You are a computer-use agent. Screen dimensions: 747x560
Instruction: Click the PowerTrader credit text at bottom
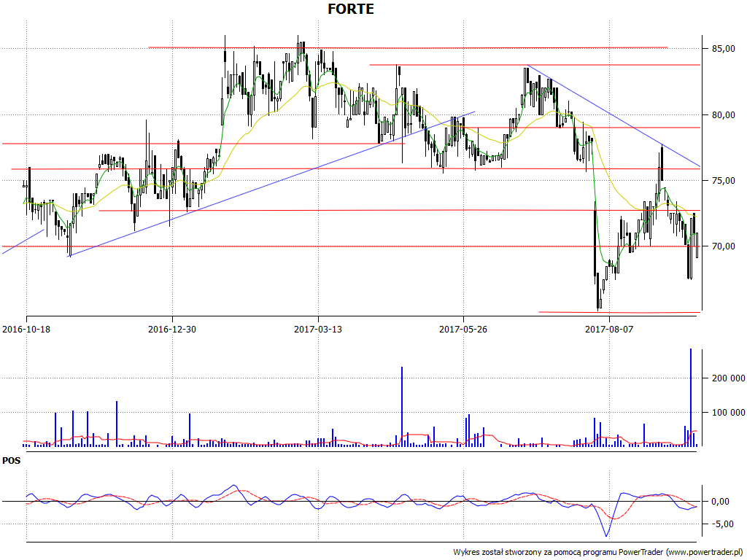pos(600,553)
